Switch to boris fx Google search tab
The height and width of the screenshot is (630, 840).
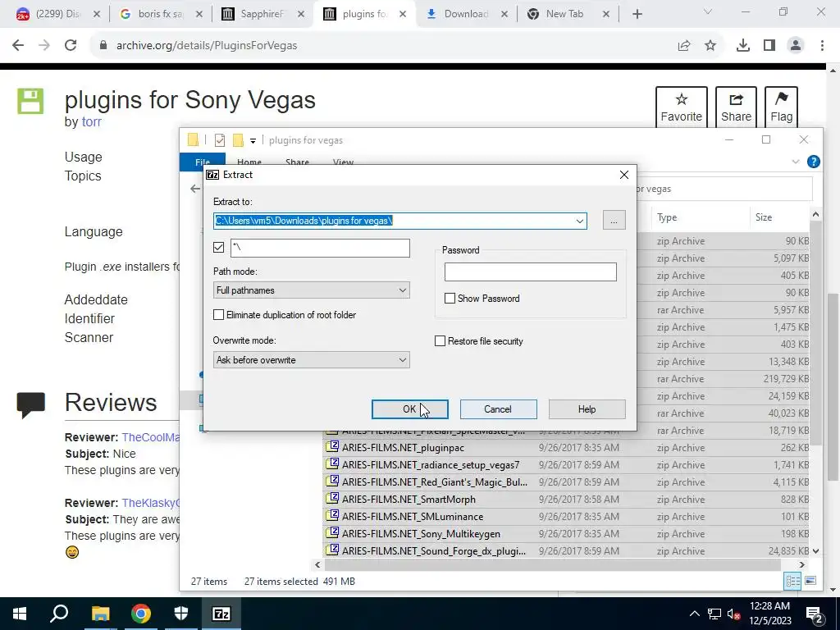pyautogui.click(x=161, y=14)
